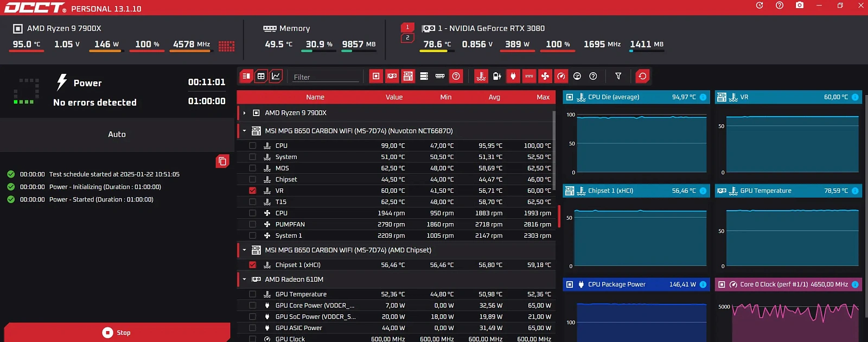This screenshot has width=868, height=342.
Task: Reset sensor statistics with the red refresh button
Action: tap(643, 76)
